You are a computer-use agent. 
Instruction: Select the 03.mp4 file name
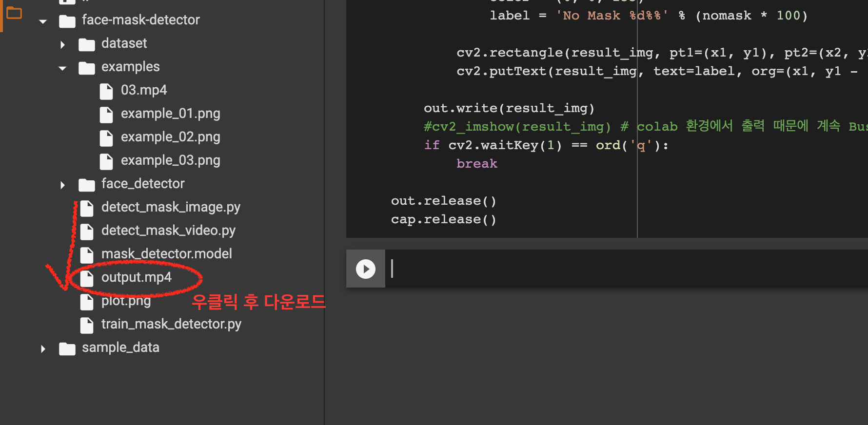tap(144, 90)
